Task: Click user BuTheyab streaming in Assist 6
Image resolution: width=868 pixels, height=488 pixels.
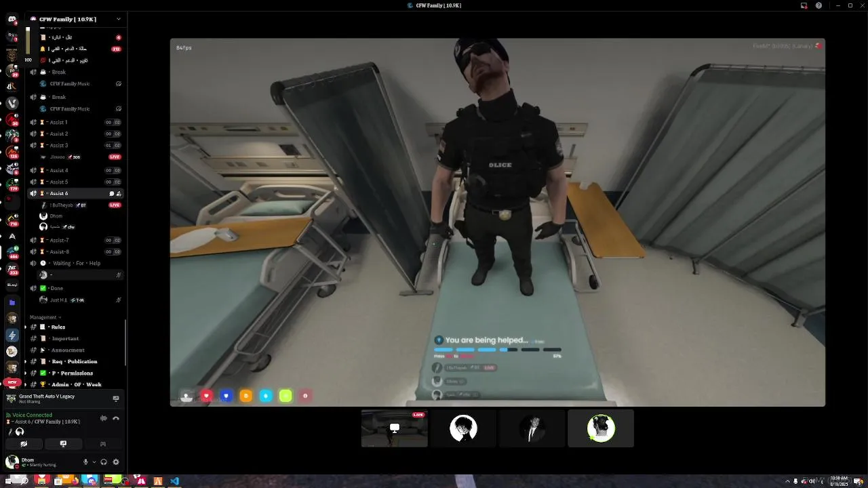Action: (80, 205)
